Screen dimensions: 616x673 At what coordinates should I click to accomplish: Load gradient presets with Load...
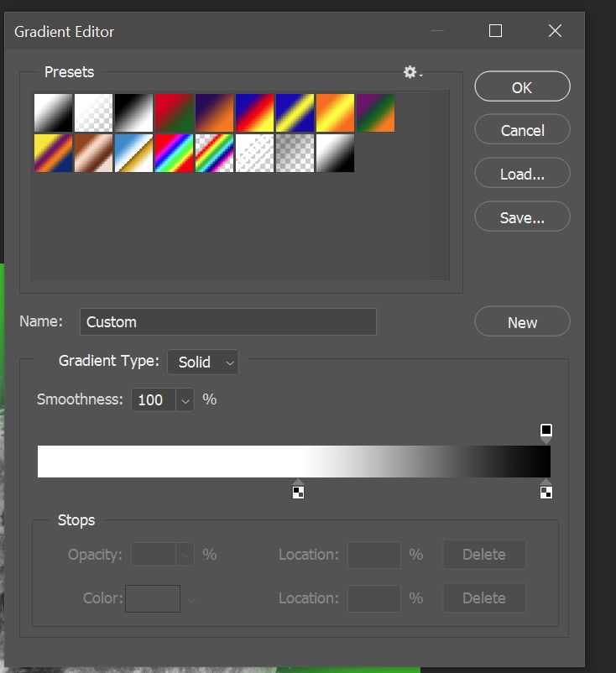(522, 174)
